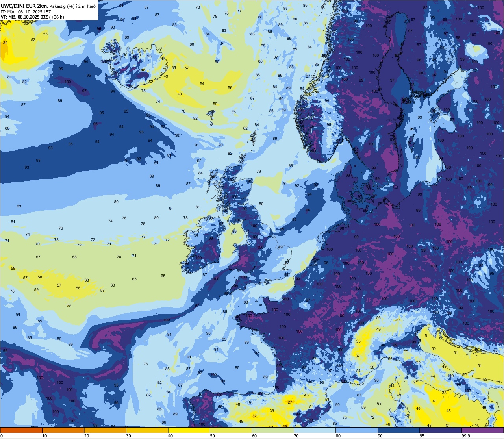Select the 70–80 light blue legend segment
The height and width of the screenshot is (439, 504).
click(315, 430)
